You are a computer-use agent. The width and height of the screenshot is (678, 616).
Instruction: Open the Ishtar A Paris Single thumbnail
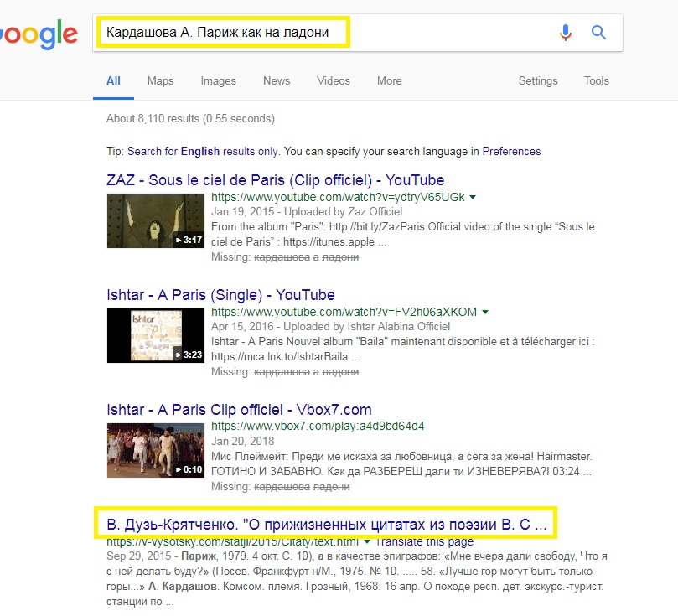(156, 334)
